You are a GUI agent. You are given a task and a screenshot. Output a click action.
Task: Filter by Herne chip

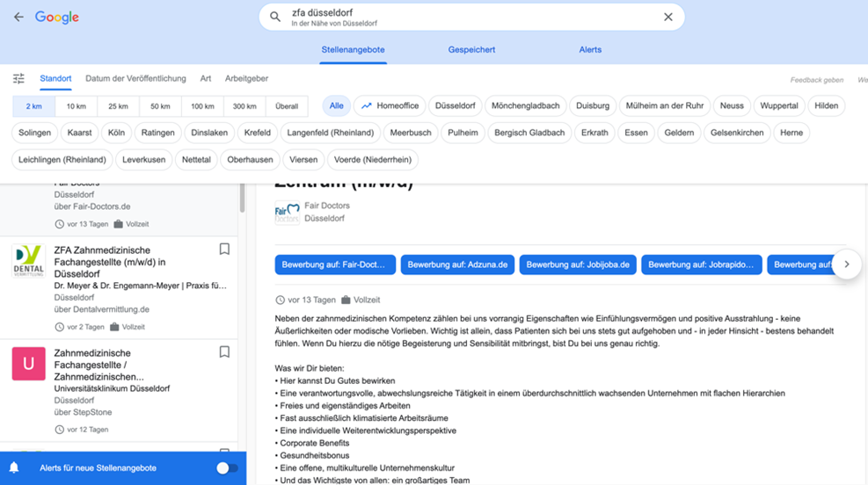tap(791, 133)
